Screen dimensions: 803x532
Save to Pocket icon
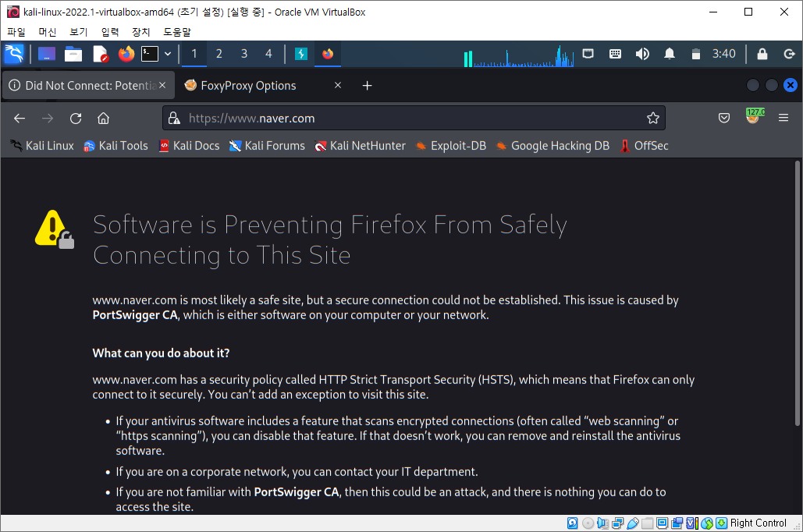[724, 119]
